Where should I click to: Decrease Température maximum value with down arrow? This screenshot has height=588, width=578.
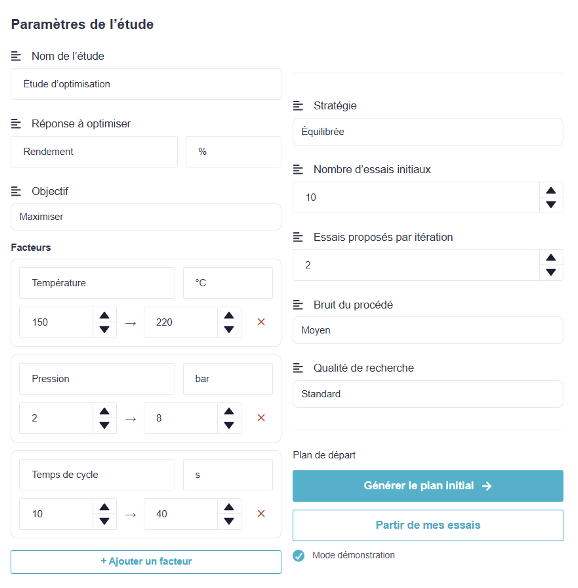[229, 330]
